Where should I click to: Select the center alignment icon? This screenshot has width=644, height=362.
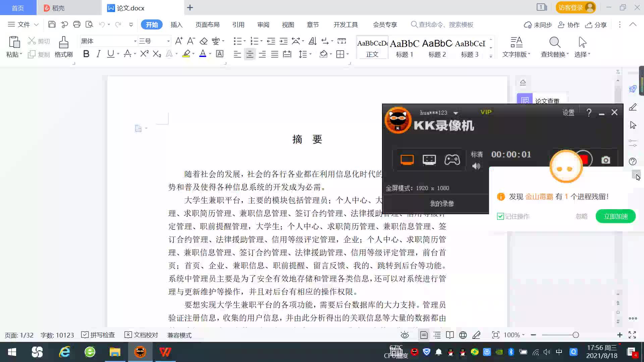click(250, 54)
